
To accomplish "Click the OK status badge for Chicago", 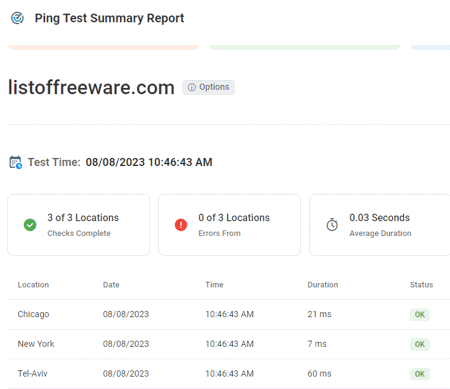I will point(420,315).
